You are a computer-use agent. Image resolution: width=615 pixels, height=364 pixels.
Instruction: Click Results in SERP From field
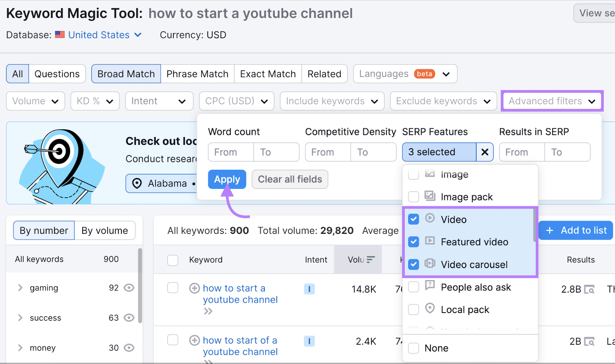pos(522,152)
